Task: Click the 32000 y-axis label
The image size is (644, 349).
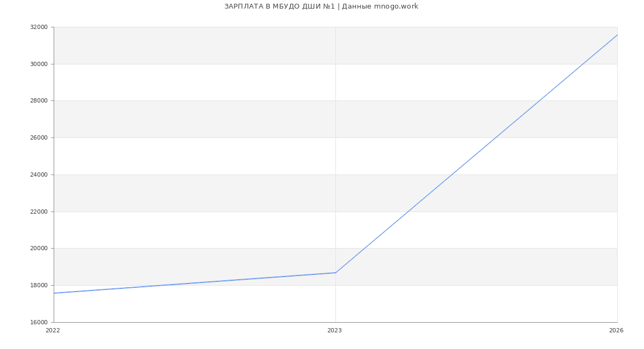Action: (x=38, y=27)
